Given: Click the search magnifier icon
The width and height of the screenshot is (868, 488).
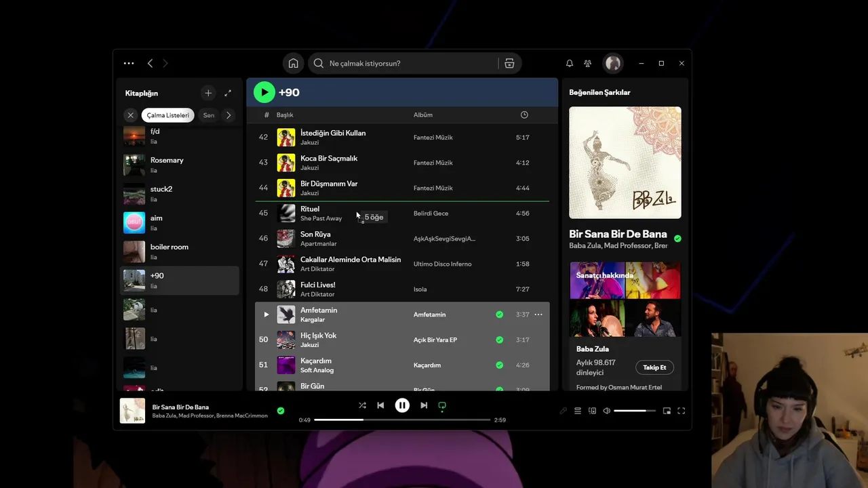Looking at the screenshot, I should pyautogui.click(x=319, y=63).
